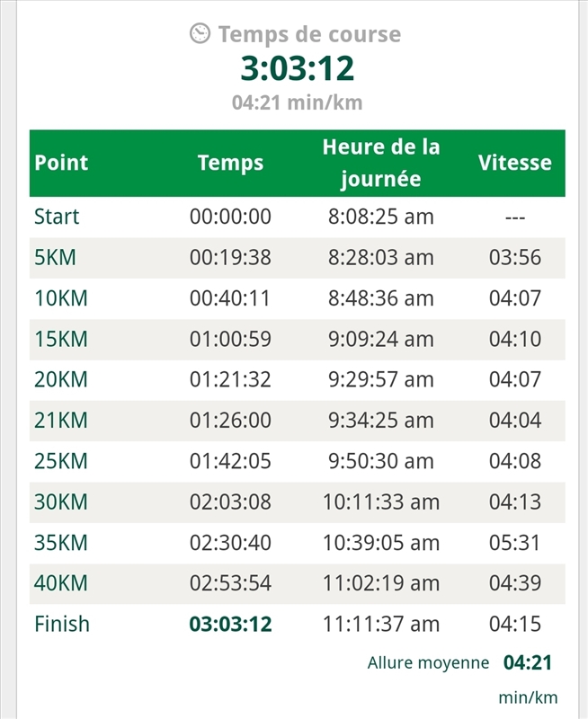Select the 15KM split label

[x=61, y=339]
